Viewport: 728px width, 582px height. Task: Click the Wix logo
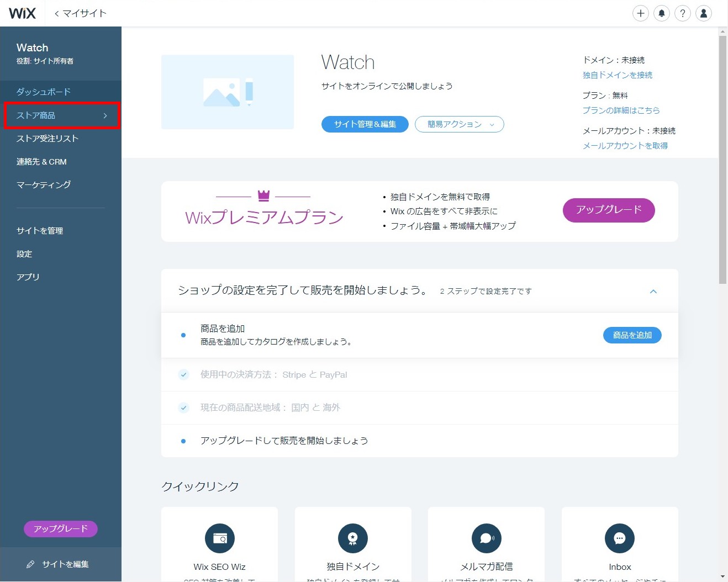tap(22, 13)
